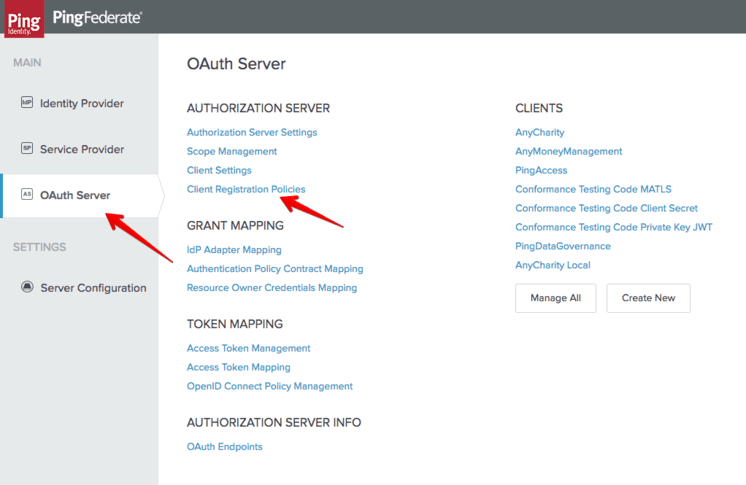Click the CLIENTS section heading
This screenshot has width=746, height=485.
[539, 108]
